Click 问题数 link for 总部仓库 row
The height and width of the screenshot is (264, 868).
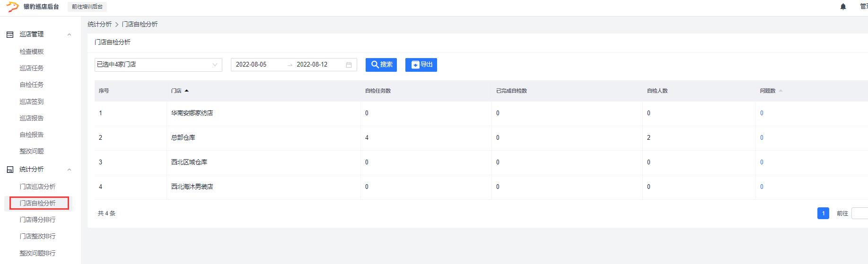tap(762, 137)
